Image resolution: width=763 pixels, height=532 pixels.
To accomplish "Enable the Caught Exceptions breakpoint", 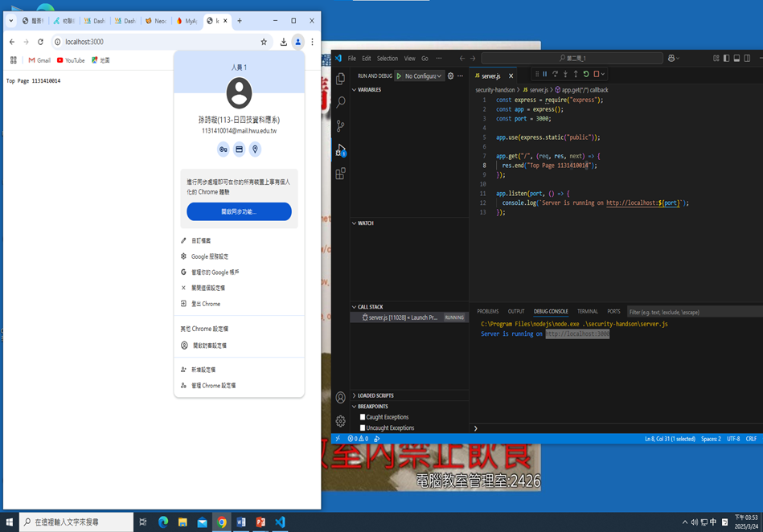I will [363, 417].
